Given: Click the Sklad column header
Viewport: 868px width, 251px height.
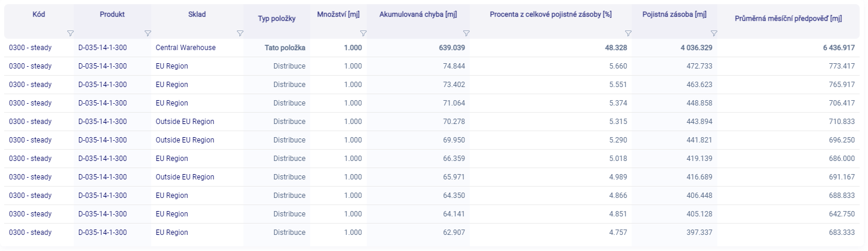Looking at the screenshot, I should [196, 14].
